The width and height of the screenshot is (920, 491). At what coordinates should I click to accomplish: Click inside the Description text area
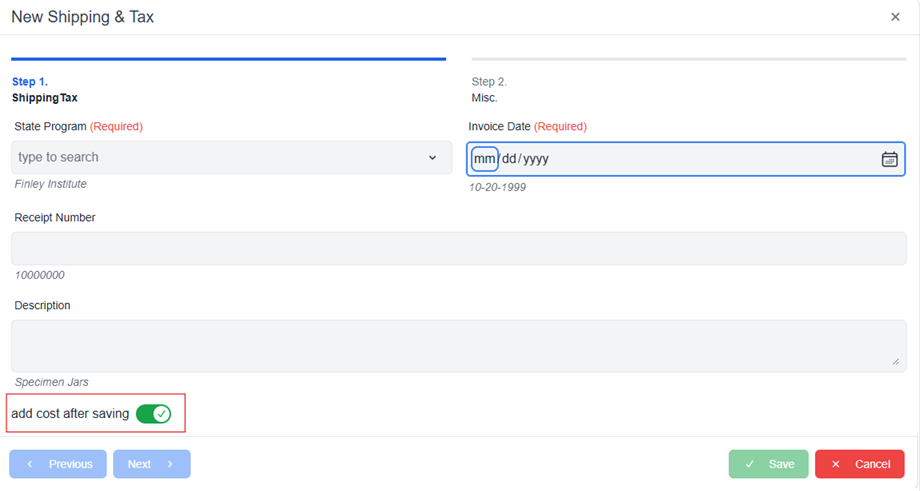click(459, 346)
